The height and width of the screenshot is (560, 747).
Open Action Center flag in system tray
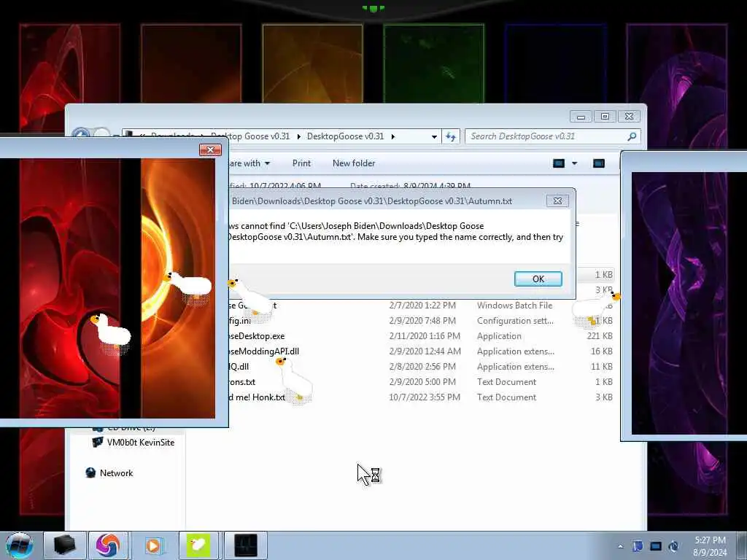coord(638,546)
